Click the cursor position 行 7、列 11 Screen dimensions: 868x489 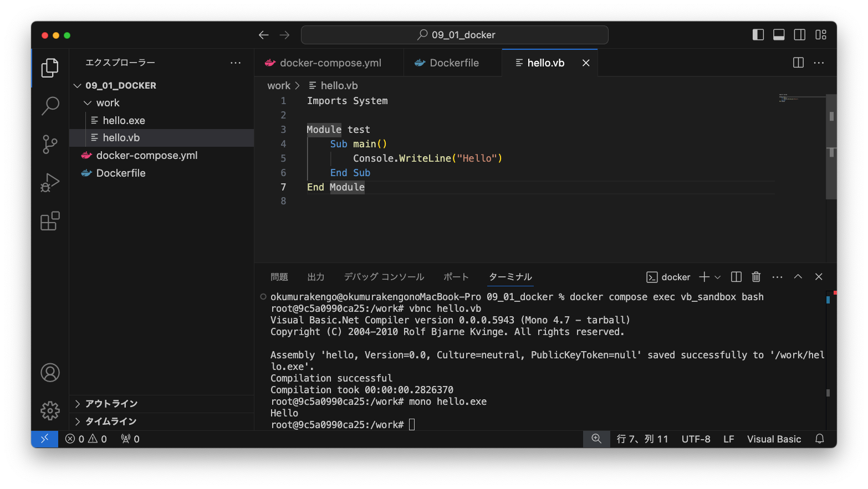642,439
